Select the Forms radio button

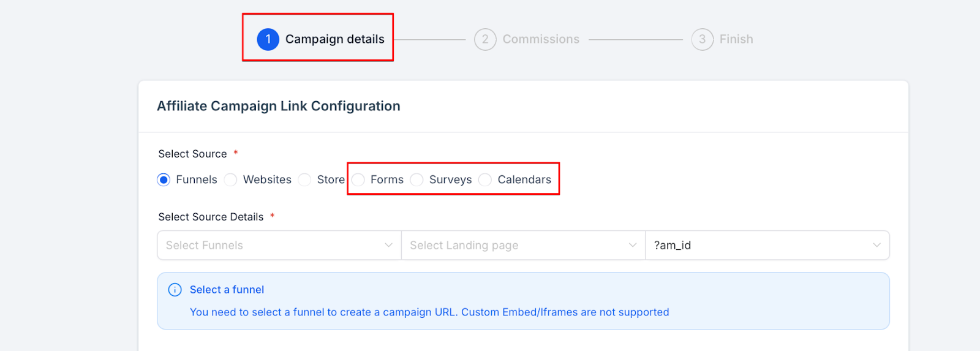pos(359,179)
